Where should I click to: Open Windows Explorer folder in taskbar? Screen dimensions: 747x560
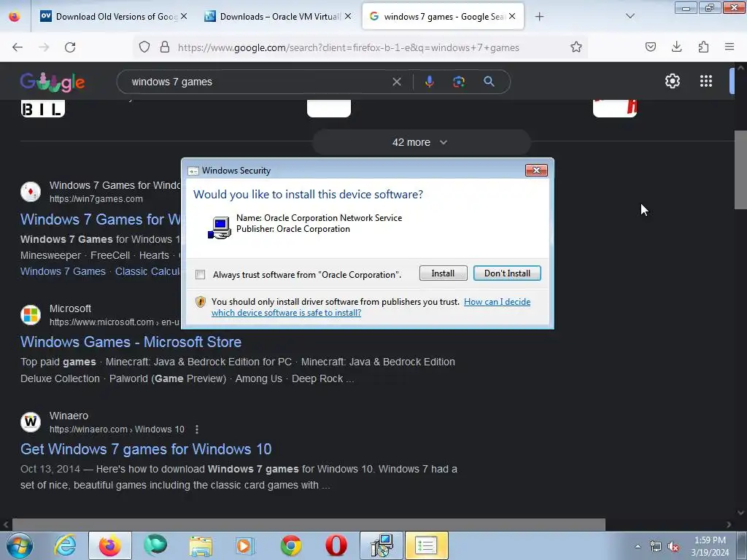[201, 545]
